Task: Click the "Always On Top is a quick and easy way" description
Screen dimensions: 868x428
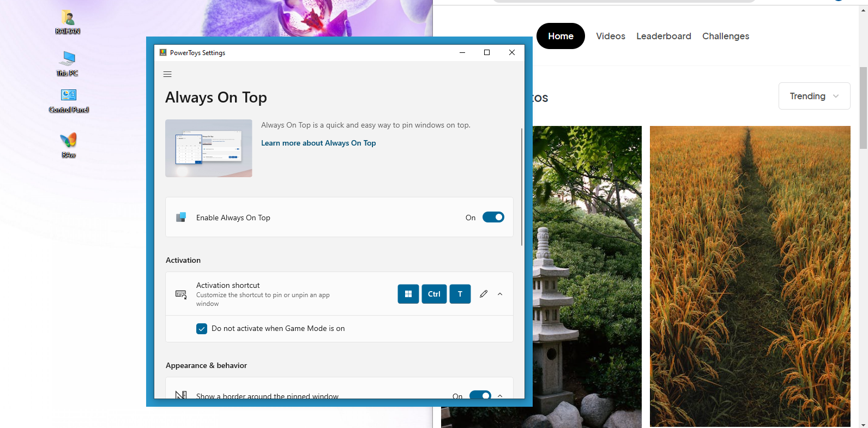Action: tap(366, 125)
